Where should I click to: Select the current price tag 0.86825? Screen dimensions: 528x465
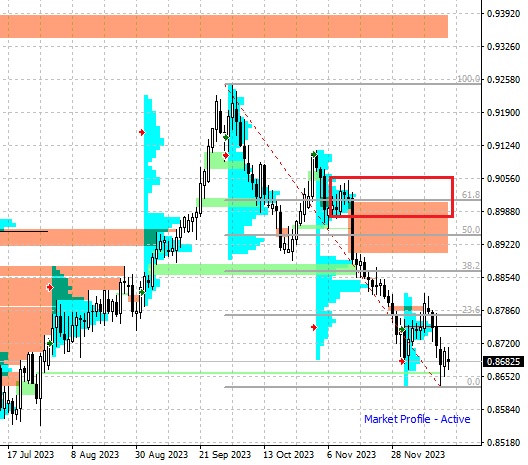click(x=503, y=362)
